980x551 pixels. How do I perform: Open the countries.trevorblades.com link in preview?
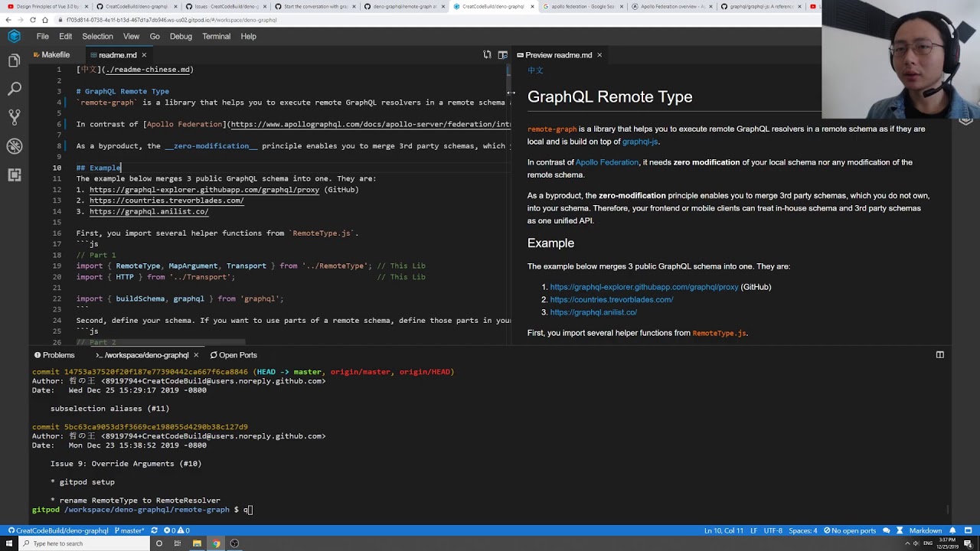612,299
